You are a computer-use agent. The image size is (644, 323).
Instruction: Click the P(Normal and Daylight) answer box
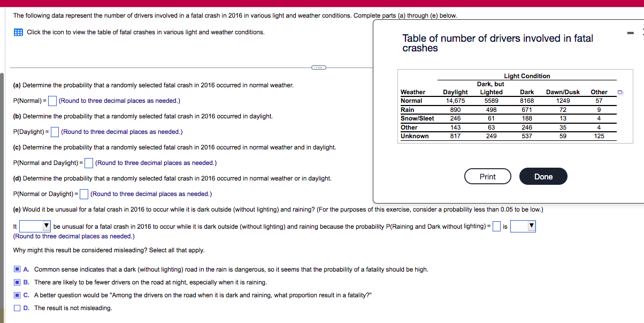88,162
